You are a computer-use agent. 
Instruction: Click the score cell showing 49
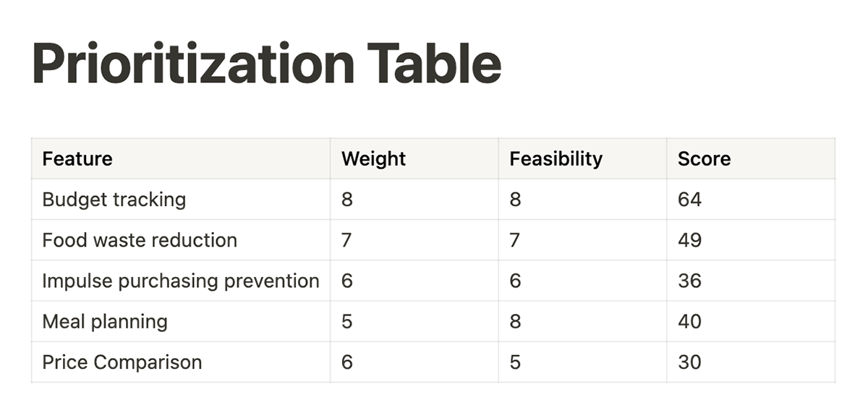(x=751, y=240)
